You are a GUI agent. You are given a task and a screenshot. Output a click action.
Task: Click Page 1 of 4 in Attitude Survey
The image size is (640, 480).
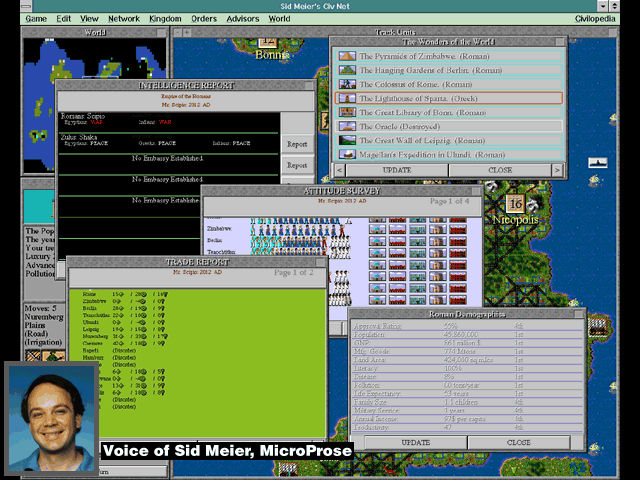click(449, 201)
